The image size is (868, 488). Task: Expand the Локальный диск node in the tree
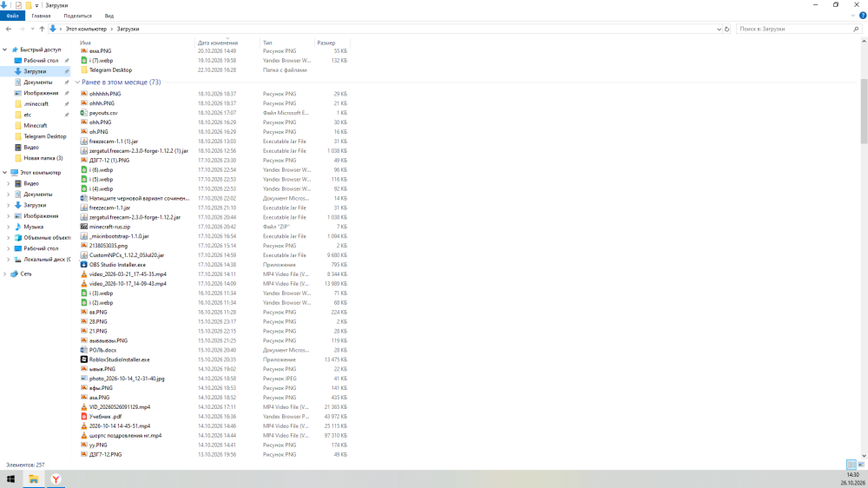tap(9, 260)
